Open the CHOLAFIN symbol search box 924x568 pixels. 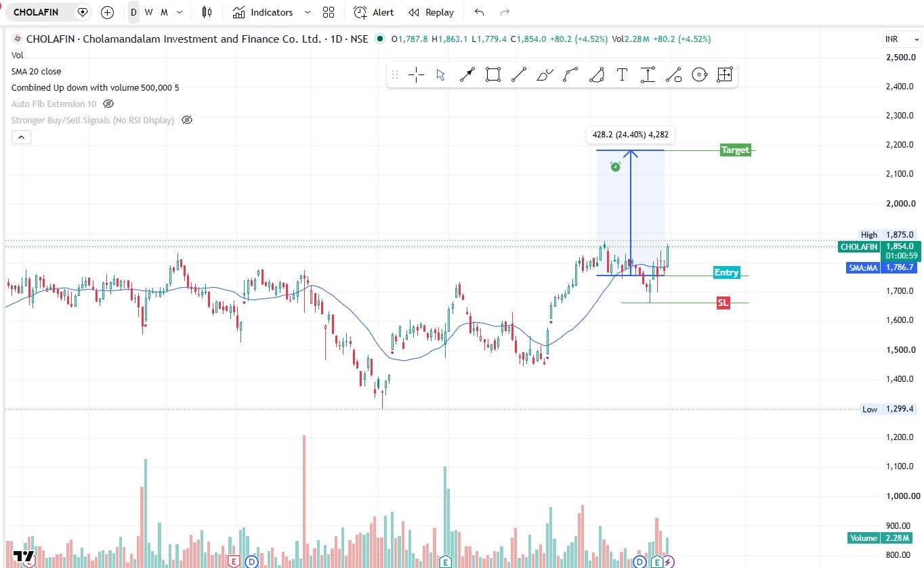coord(36,12)
